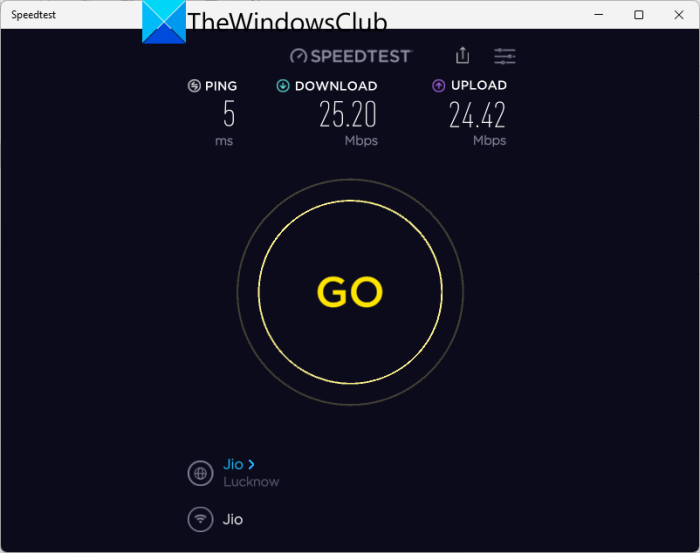Minimize the Speedtest window
The height and width of the screenshot is (553, 700).
(599, 15)
